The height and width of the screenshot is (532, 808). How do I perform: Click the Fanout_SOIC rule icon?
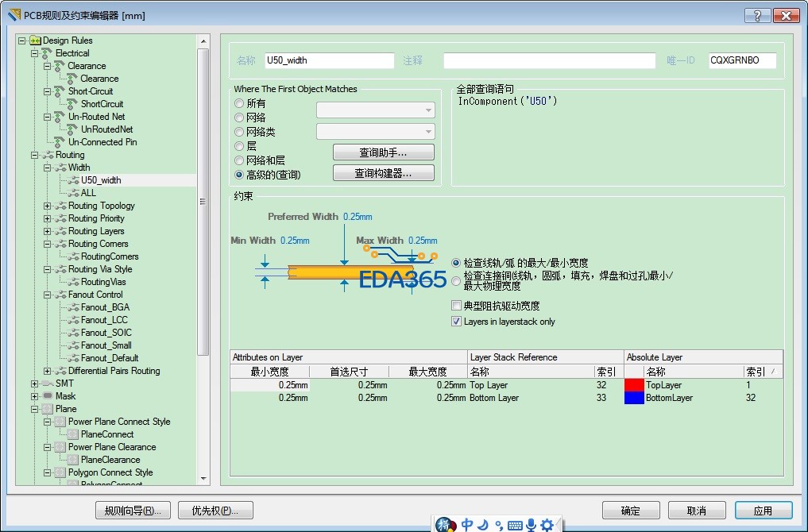coord(73,333)
